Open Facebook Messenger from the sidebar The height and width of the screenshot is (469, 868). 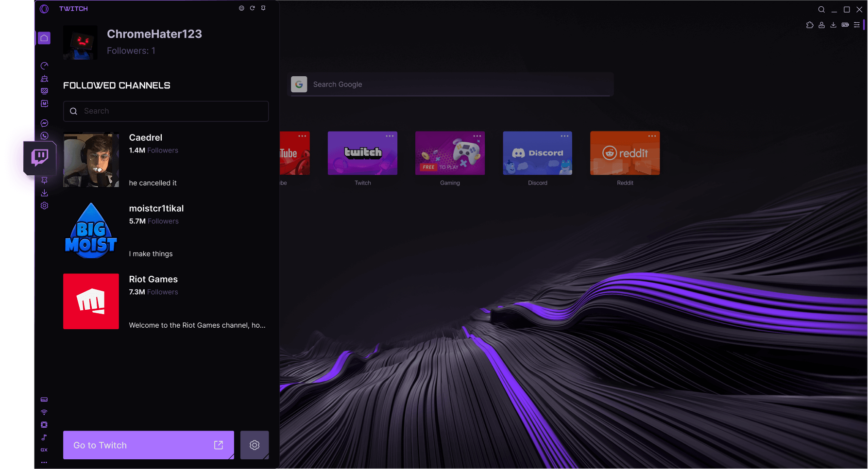coord(44,123)
